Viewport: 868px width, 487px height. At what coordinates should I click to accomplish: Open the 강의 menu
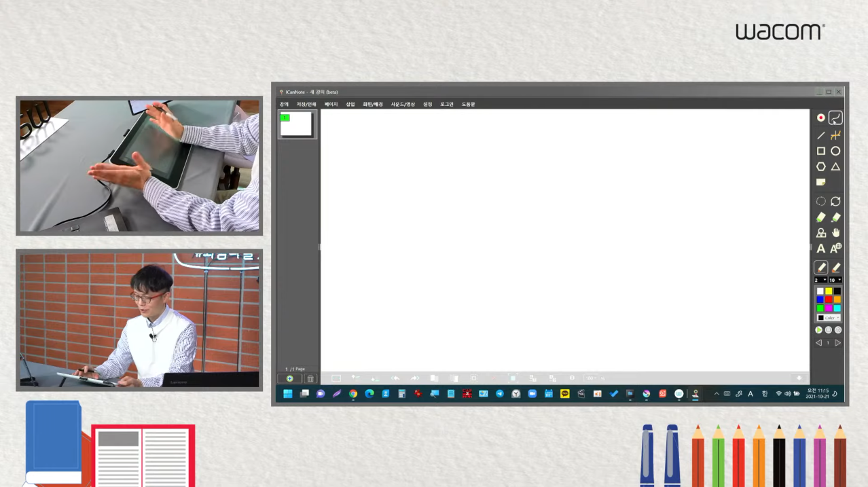(x=284, y=104)
